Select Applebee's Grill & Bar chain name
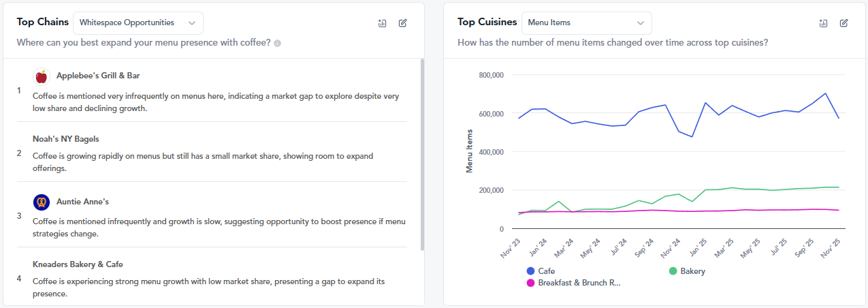 coord(98,76)
